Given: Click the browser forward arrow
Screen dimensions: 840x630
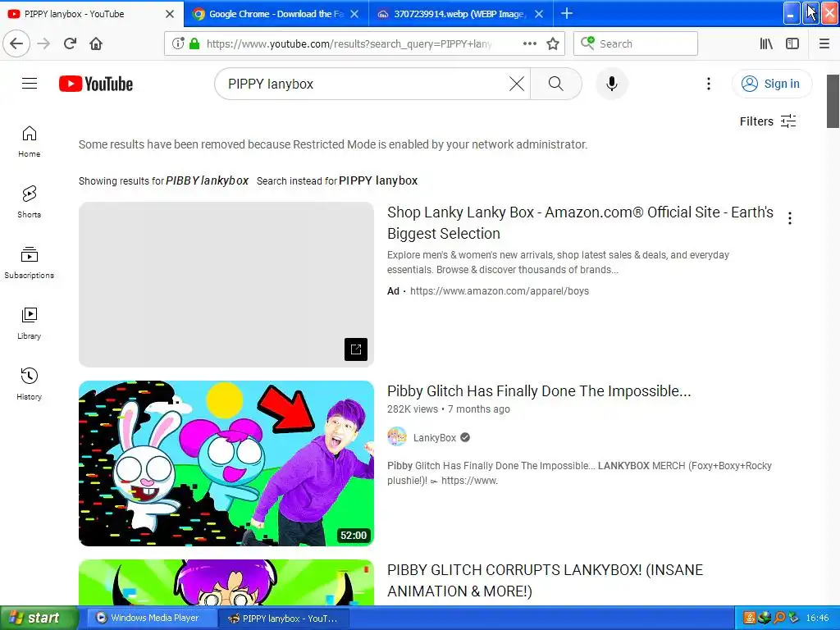Looking at the screenshot, I should (43, 43).
